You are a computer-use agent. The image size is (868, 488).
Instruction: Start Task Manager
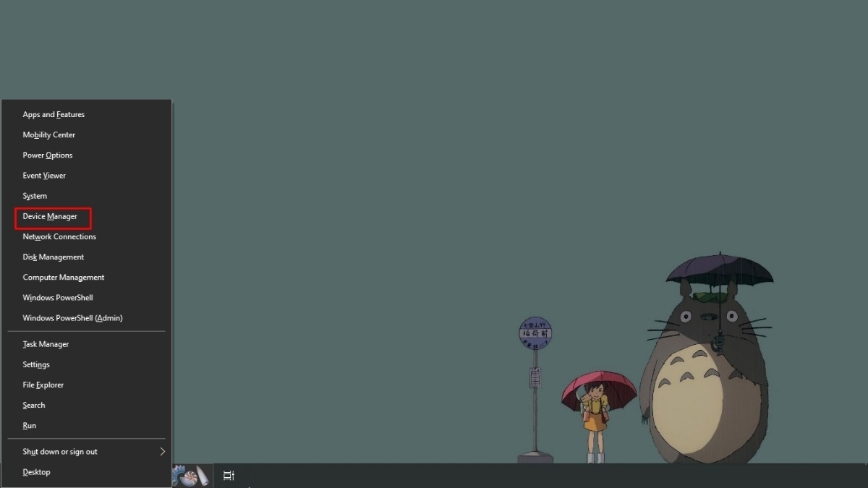click(x=46, y=345)
